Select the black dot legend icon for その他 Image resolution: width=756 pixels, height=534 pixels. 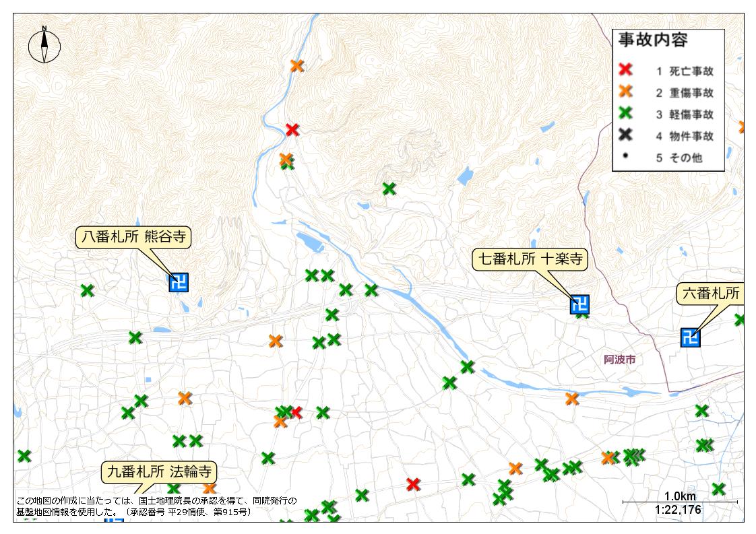pyautogui.click(x=625, y=156)
